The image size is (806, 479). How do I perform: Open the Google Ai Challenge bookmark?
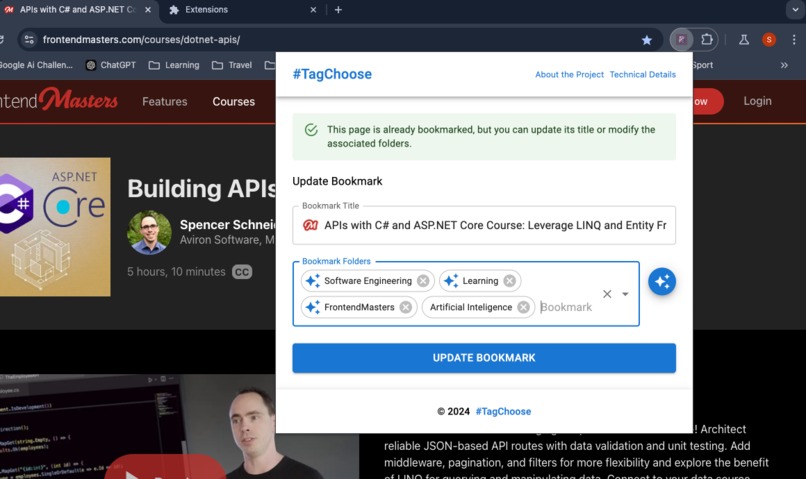point(36,65)
